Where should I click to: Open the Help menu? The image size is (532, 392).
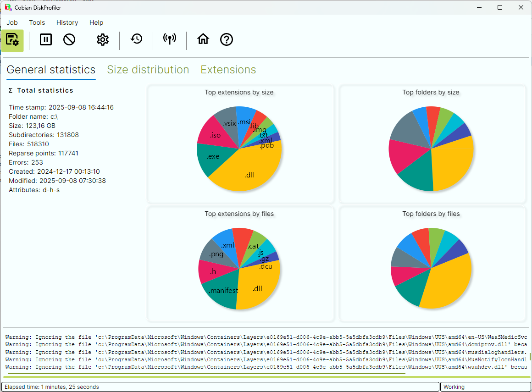click(96, 22)
